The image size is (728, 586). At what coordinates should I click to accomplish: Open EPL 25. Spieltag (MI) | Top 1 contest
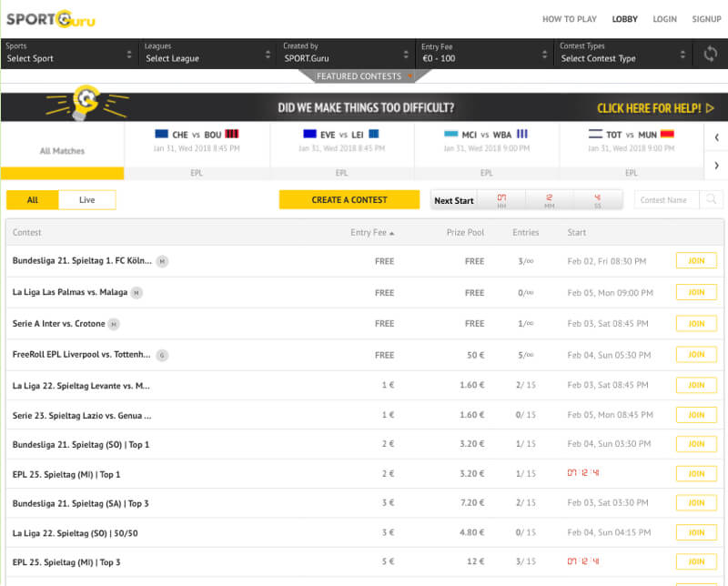[66, 475]
